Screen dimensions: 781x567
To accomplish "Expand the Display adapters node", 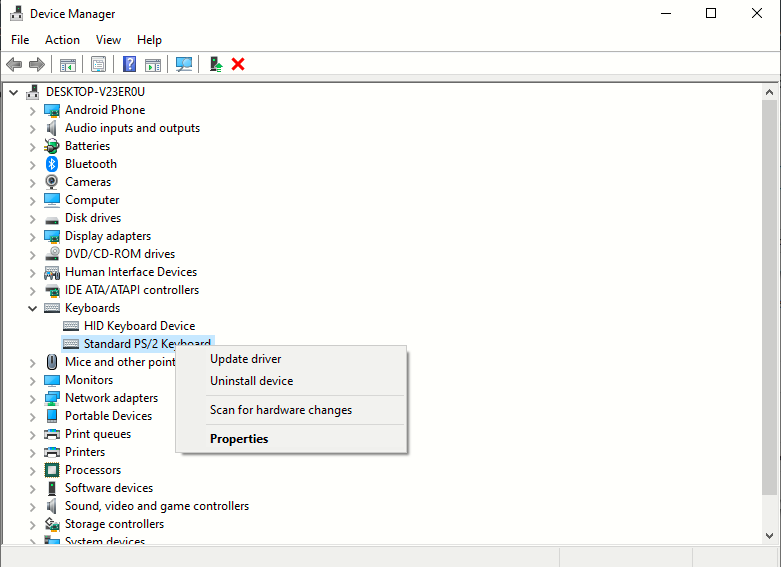I will (x=32, y=237).
